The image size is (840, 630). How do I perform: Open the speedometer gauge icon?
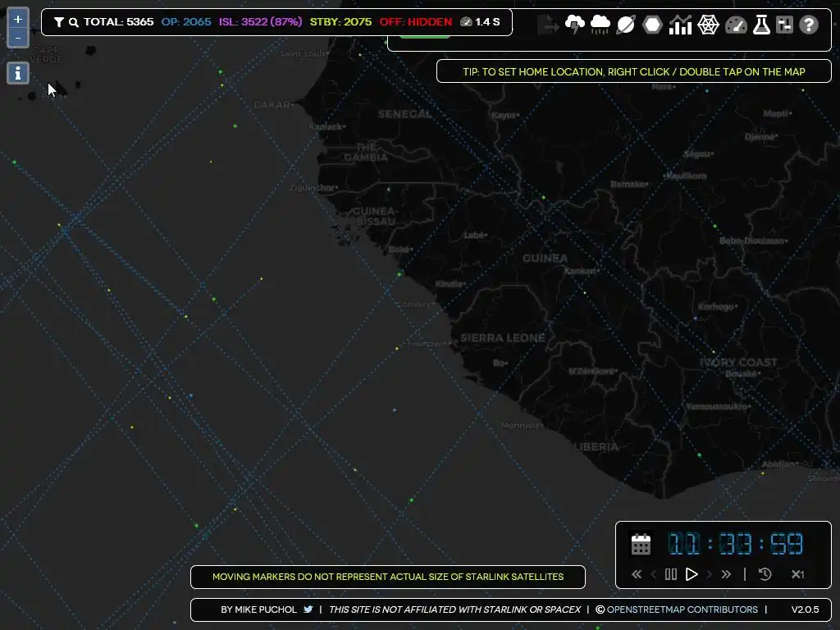pos(736,25)
